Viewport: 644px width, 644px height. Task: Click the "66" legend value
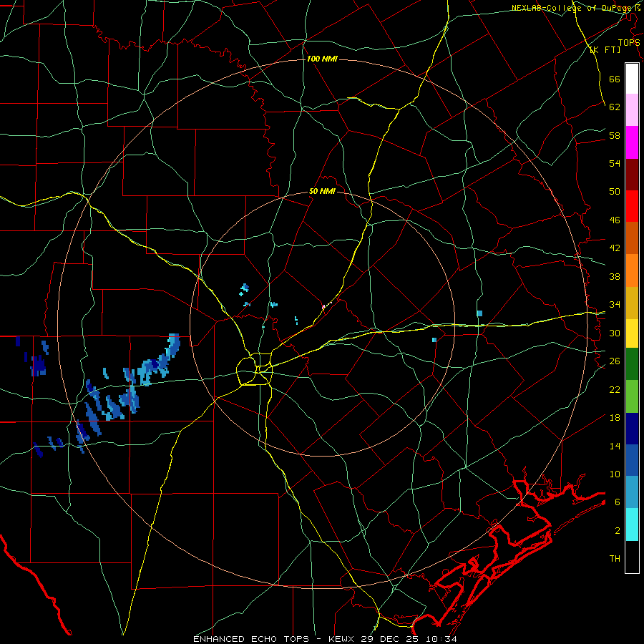tap(615, 79)
